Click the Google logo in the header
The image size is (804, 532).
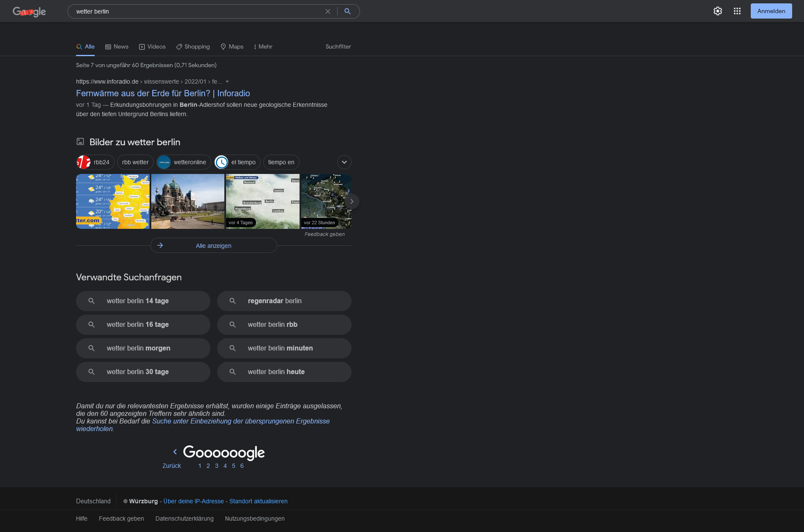tap(29, 12)
